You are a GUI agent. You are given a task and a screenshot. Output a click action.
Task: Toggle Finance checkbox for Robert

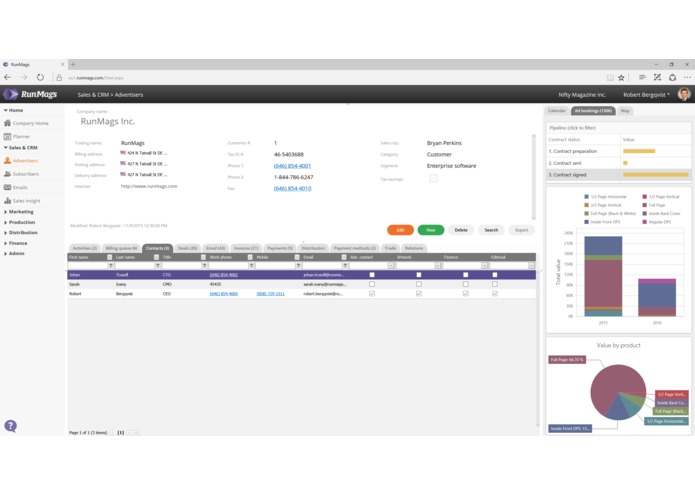point(465,293)
